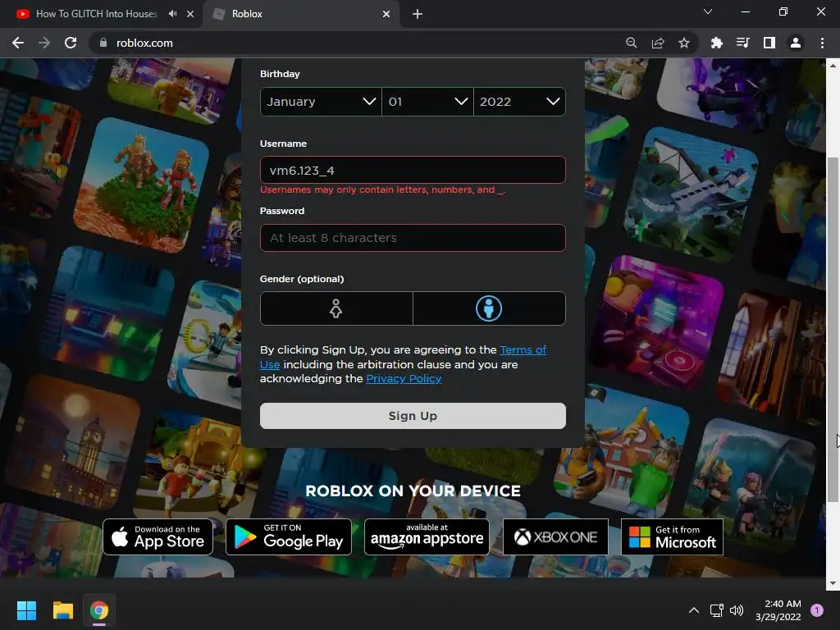Open the Windows Start menu
This screenshot has height=630, width=840.
(26, 610)
